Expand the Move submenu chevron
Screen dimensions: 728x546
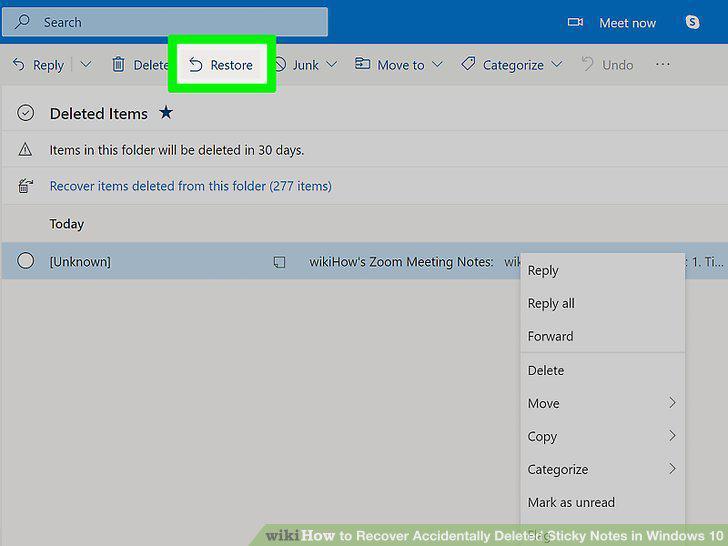point(672,403)
